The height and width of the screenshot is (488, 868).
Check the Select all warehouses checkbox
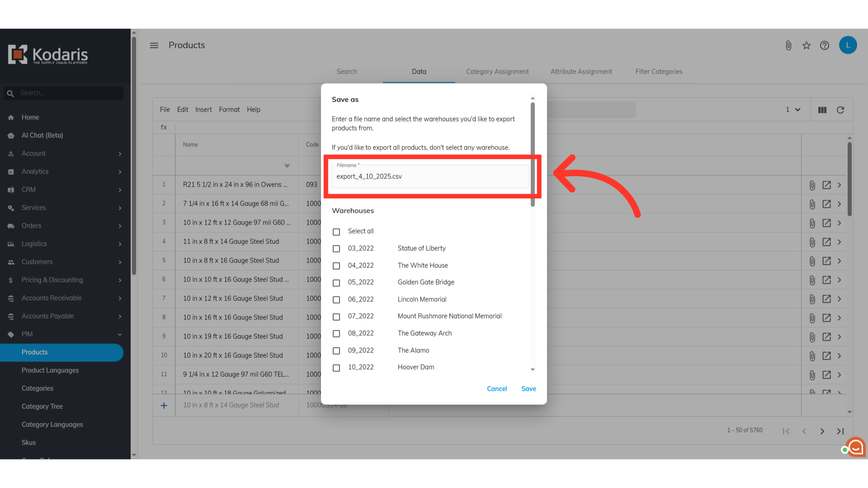tap(336, 232)
